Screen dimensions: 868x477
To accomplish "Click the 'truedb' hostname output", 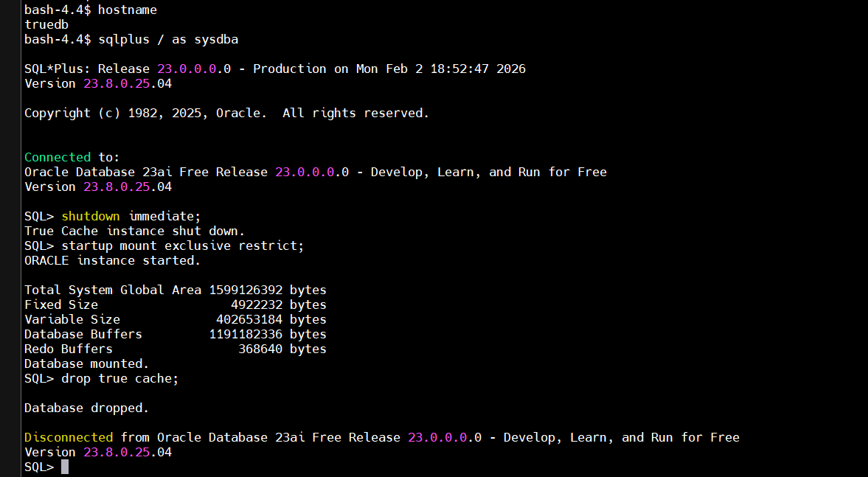I will (x=46, y=24).
